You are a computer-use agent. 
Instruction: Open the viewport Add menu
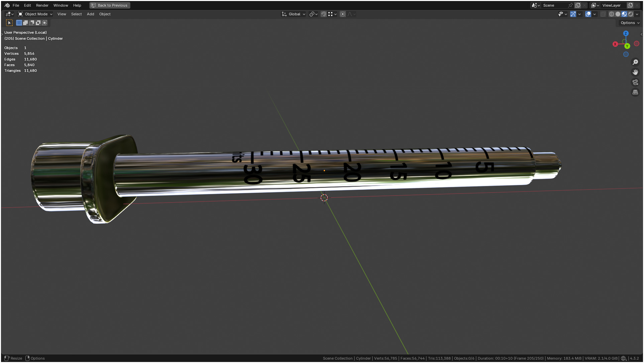coord(90,14)
